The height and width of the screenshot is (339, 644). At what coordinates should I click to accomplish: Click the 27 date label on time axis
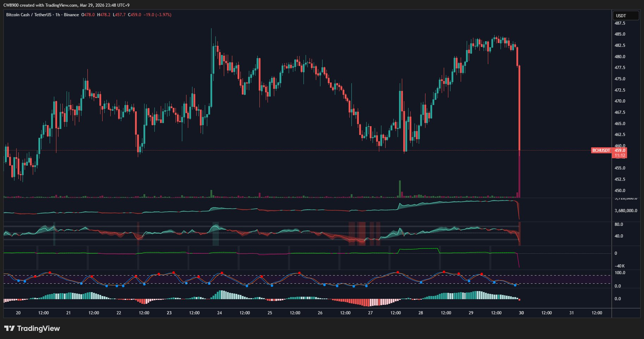click(370, 313)
